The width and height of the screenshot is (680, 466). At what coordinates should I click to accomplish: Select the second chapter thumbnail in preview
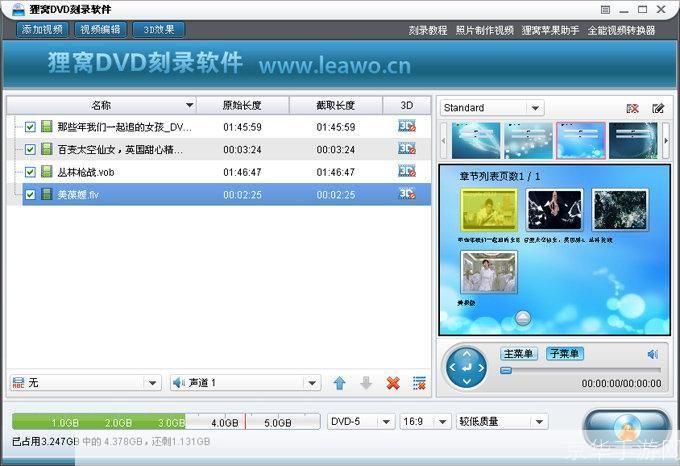pos(554,210)
